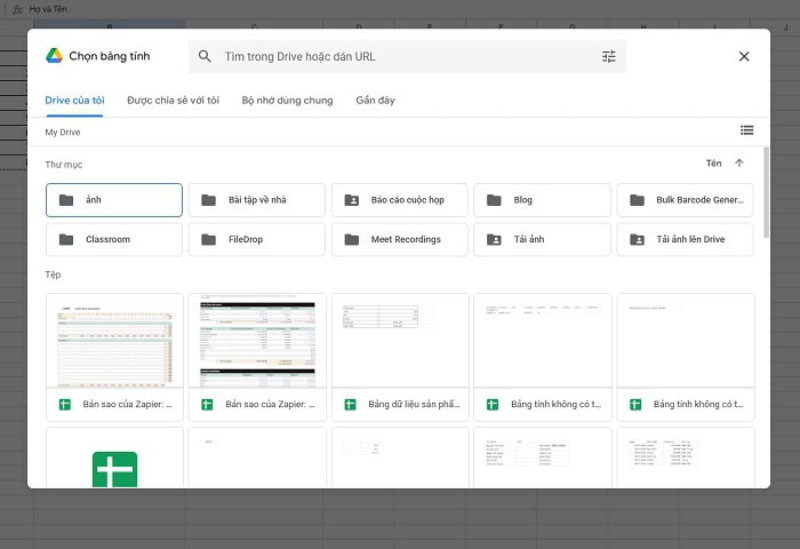Click in the Drive search field
Image resolution: width=800 pixels, height=549 pixels.
[x=407, y=56]
